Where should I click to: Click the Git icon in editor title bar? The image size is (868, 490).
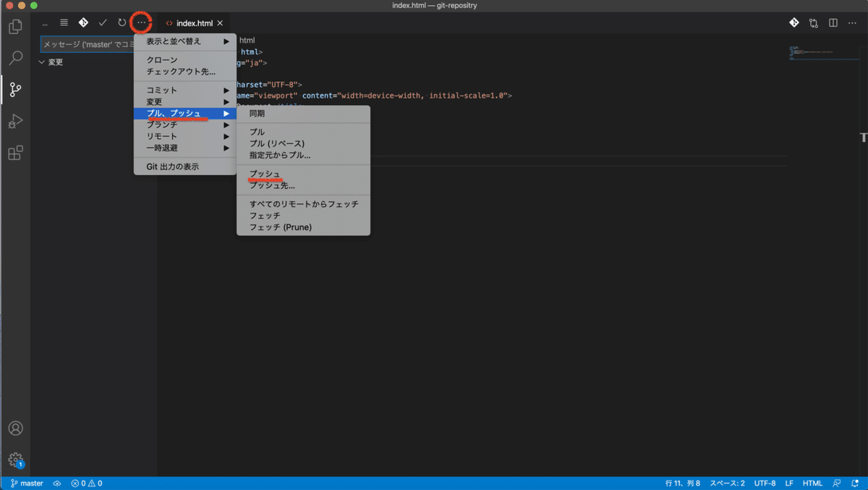coord(794,23)
